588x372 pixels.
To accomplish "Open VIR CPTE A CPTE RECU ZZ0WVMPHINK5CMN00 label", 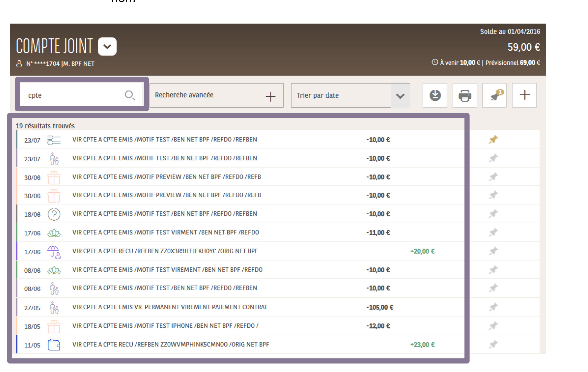I will click(x=171, y=344).
